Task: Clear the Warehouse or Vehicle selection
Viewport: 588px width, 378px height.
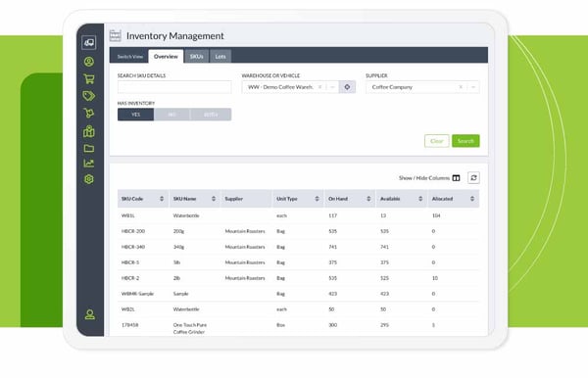Action: (319, 87)
